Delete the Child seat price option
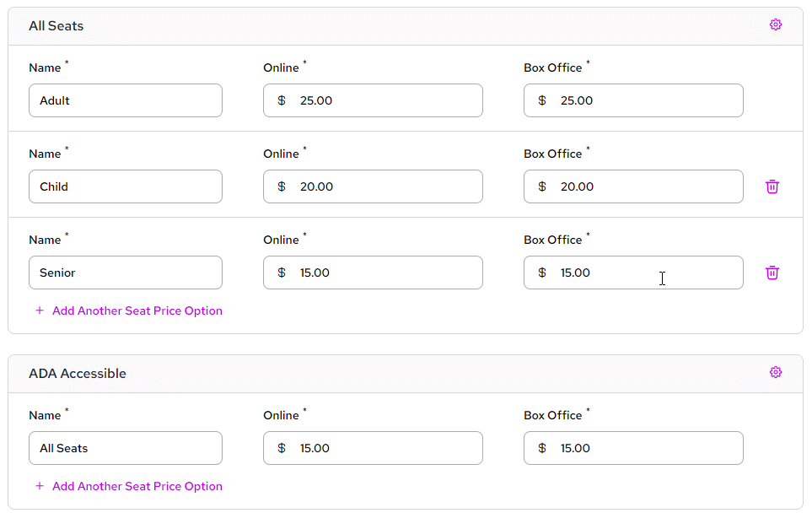The width and height of the screenshot is (812, 513). [x=772, y=186]
